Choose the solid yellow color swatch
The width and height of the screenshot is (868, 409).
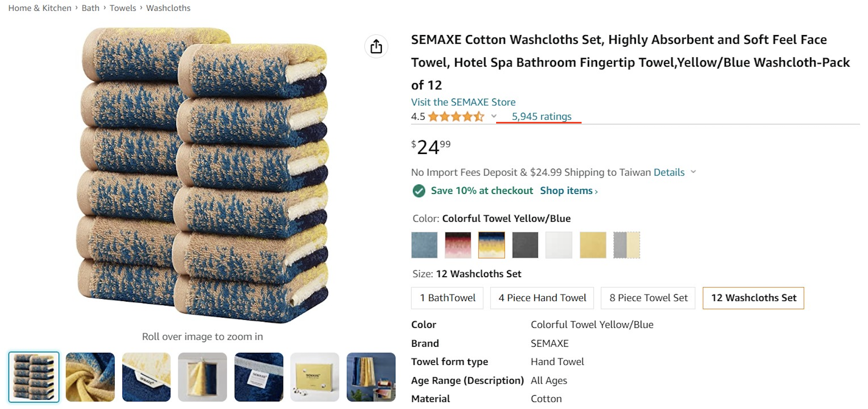[592, 245]
